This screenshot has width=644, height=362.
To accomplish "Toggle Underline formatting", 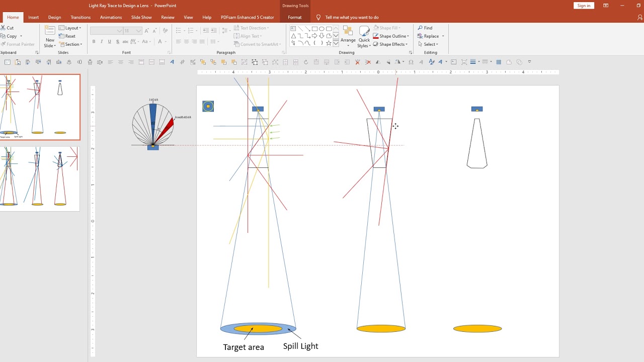I will [x=110, y=42].
